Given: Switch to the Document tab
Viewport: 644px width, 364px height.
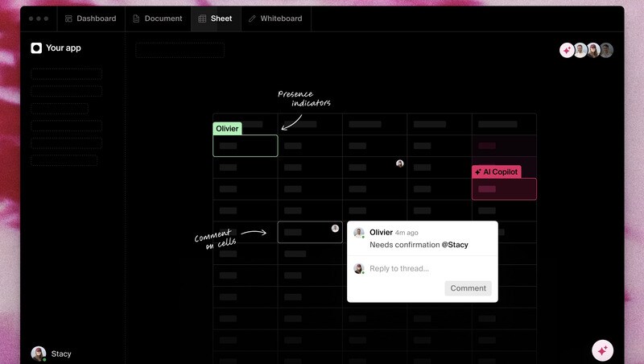Looking at the screenshot, I should (158, 19).
